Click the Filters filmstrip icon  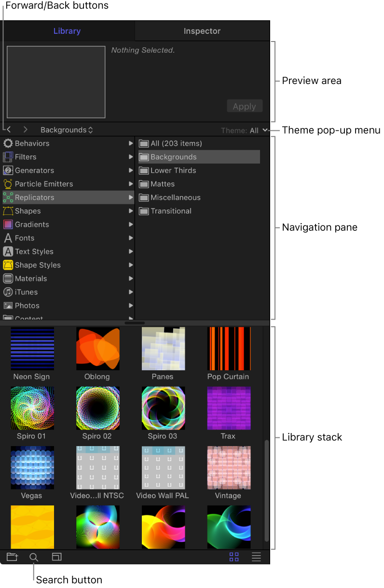[8, 157]
